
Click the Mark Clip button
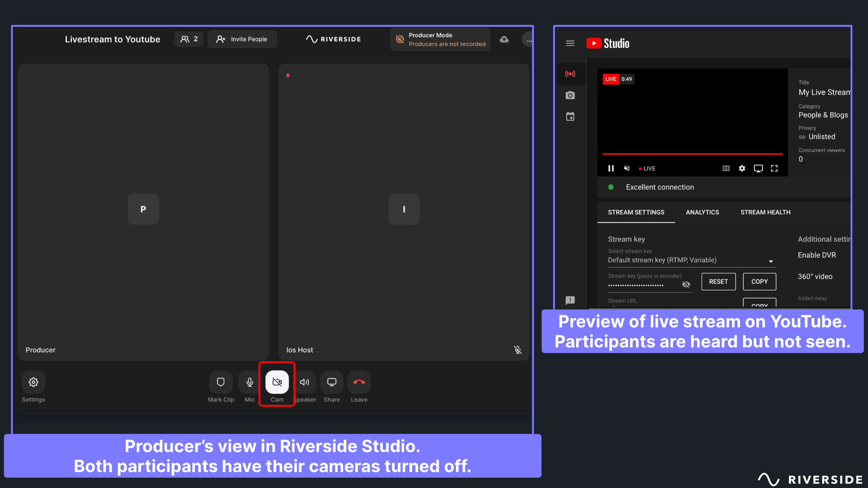221,382
